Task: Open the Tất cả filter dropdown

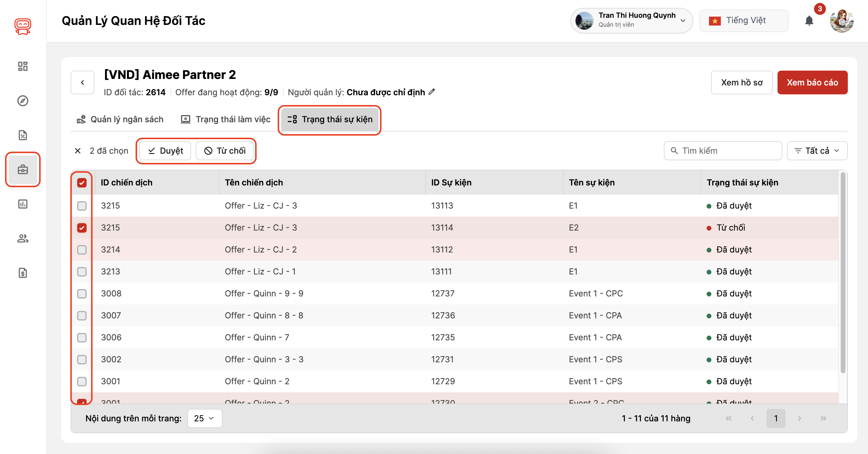Action: coord(817,151)
